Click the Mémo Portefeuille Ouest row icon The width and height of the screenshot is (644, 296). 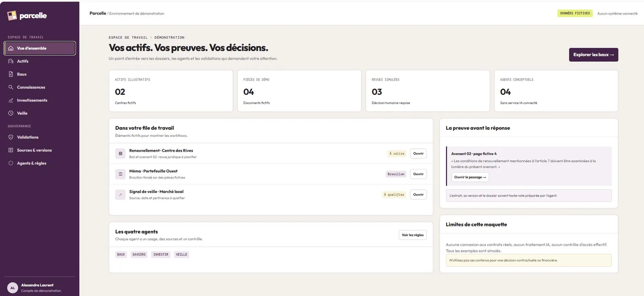point(120,174)
